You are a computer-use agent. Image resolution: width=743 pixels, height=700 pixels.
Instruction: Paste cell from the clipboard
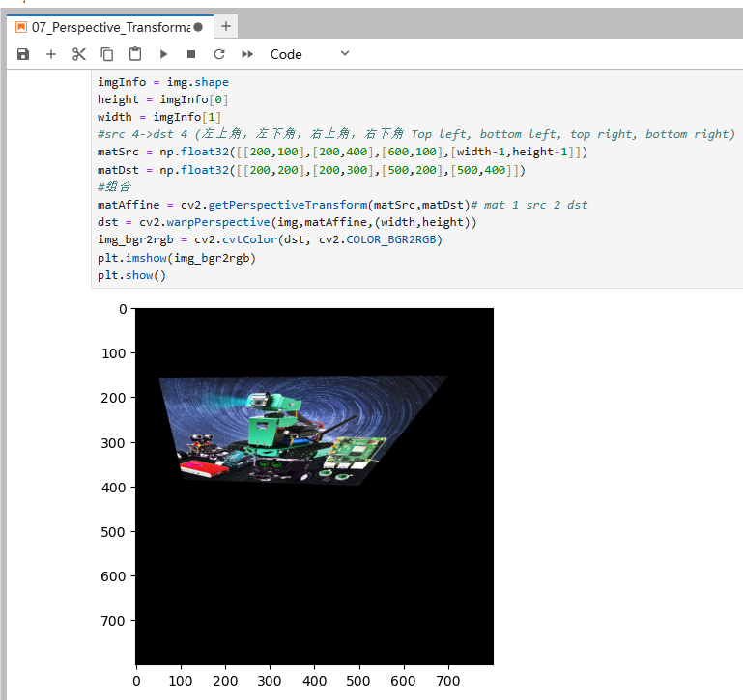point(135,53)
